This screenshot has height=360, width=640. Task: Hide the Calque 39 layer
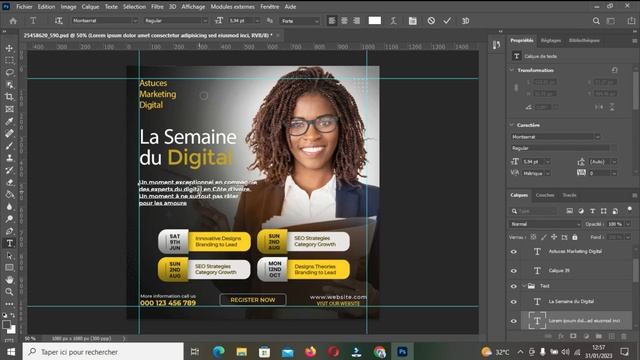[514, 271]
